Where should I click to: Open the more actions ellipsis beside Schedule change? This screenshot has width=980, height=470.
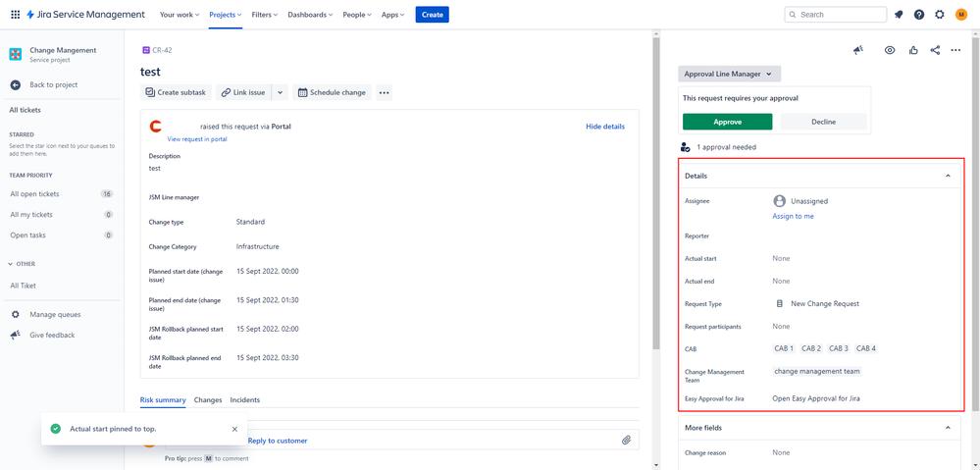[x=384, y=92]
